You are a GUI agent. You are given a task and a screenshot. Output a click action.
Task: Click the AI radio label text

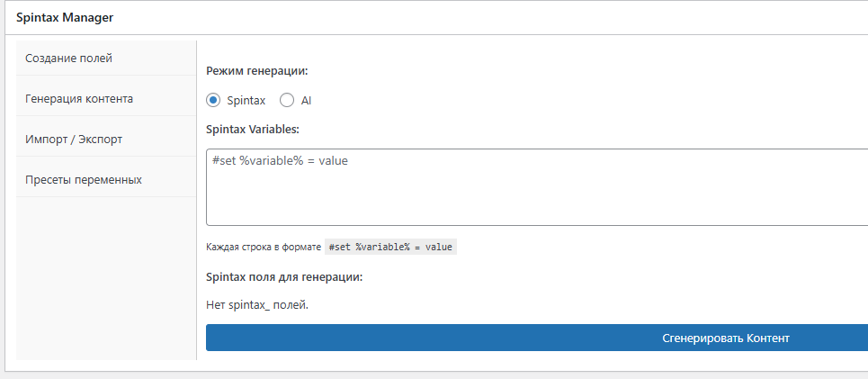click(x=306, y=101)
